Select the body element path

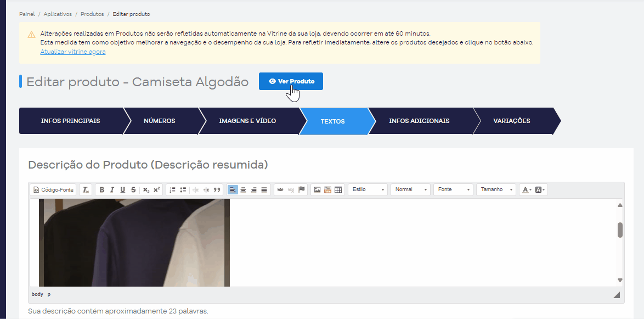[x=37, y=294]
